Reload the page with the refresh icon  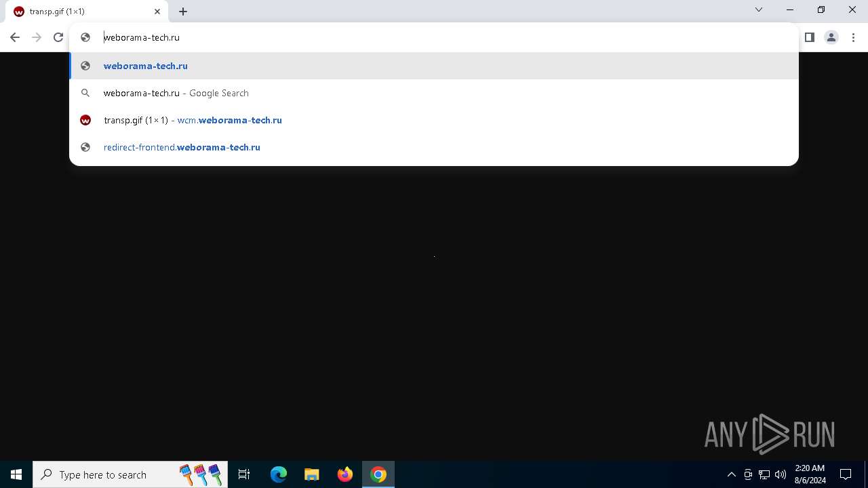58,37
